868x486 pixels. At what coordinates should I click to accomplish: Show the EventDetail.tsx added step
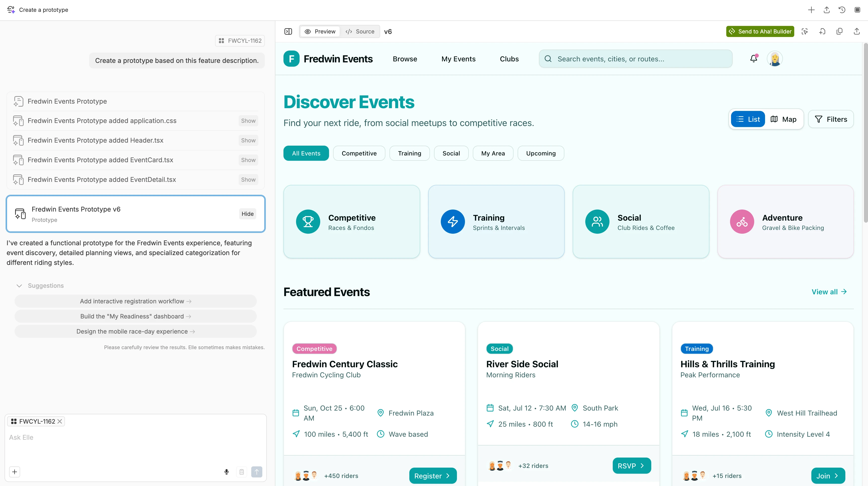248,180
